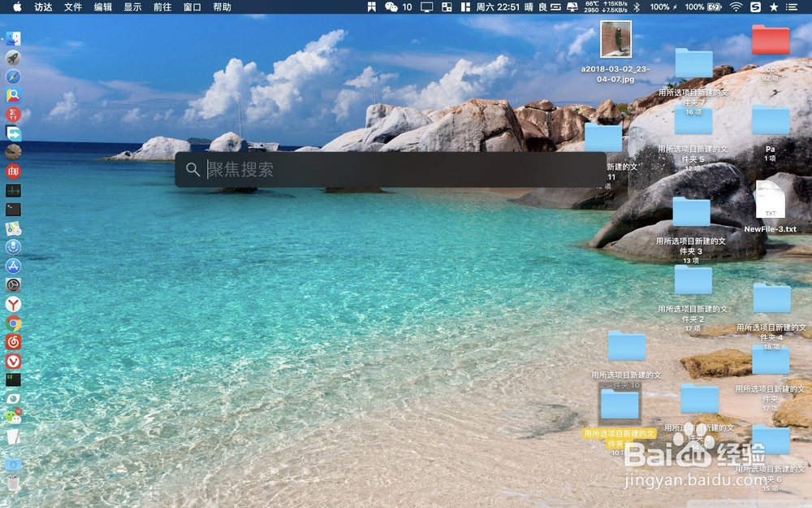Launch Google Chrome from the Dock
This screenshot has width=812, height=508.
[14, 323]
